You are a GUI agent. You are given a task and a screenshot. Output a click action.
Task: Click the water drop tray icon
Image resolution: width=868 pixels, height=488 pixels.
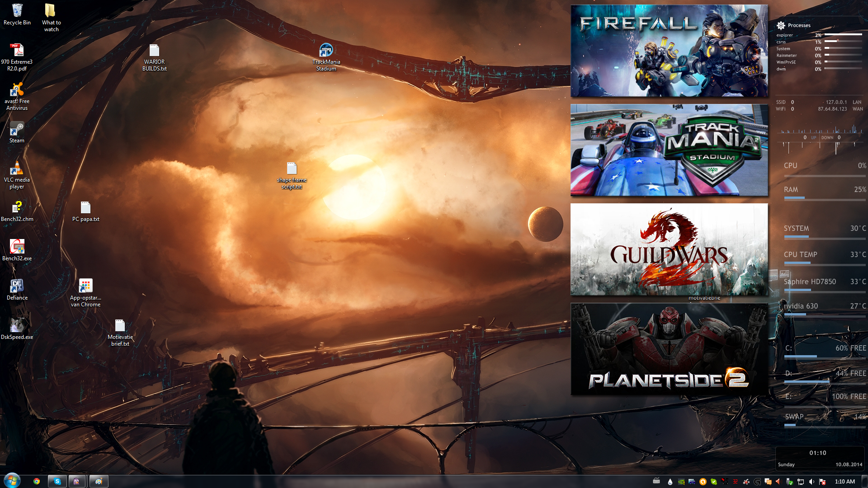click(x=670, y=482)
